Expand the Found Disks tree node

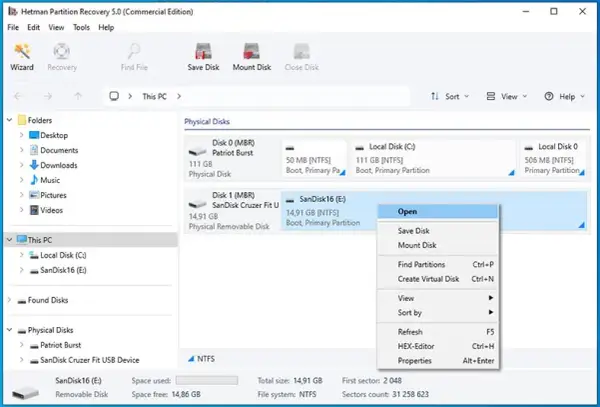(x=10, y=300)
